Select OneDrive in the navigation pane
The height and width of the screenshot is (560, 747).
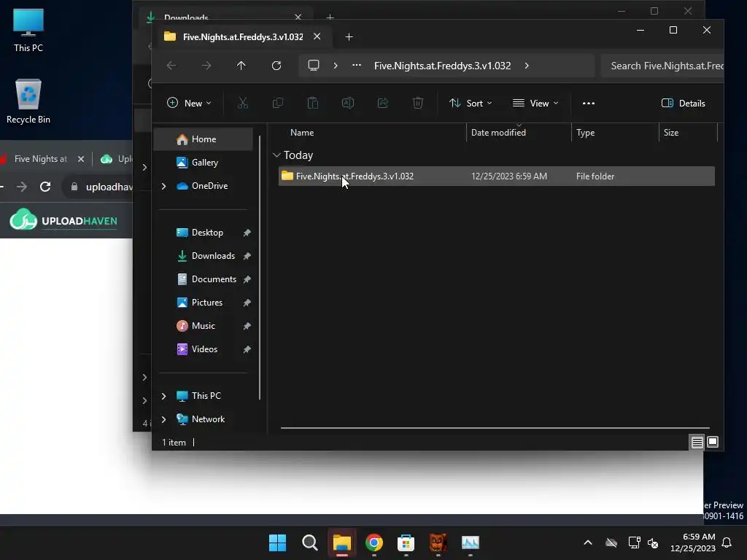click(209, 186)
